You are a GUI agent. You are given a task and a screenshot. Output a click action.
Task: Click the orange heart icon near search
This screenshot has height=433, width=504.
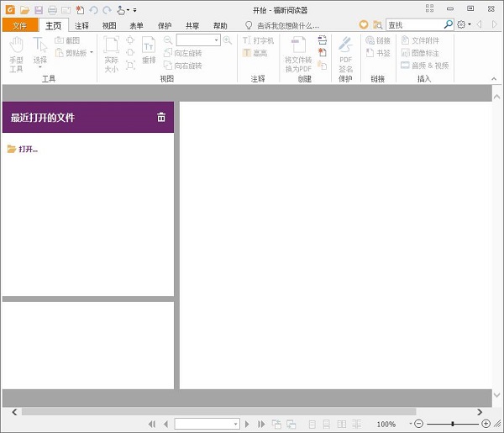click(x=364, y=24)
